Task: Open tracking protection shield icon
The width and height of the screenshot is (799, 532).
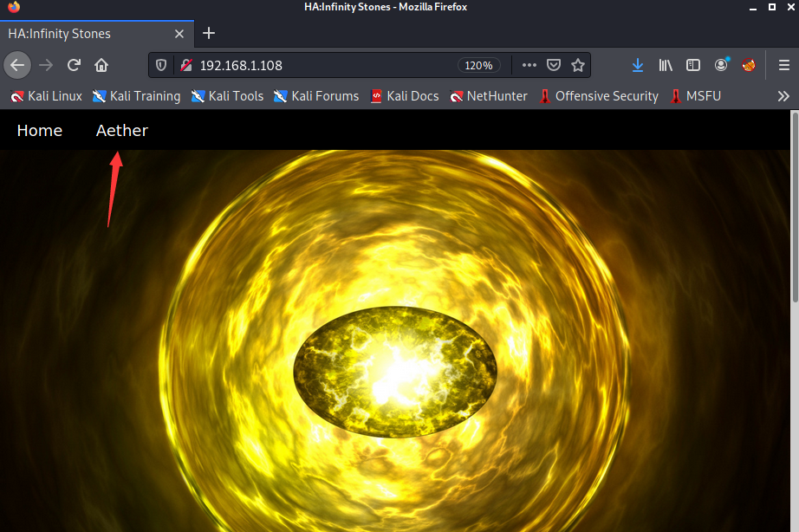Action: [x=161, y=65]
